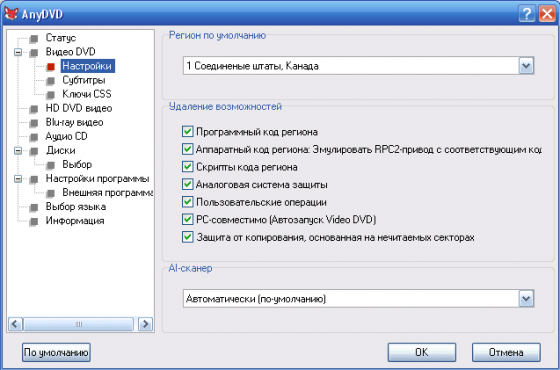
Task: Click the gray icon beside Blu-ray видео
Action: [x=34, y=123]
